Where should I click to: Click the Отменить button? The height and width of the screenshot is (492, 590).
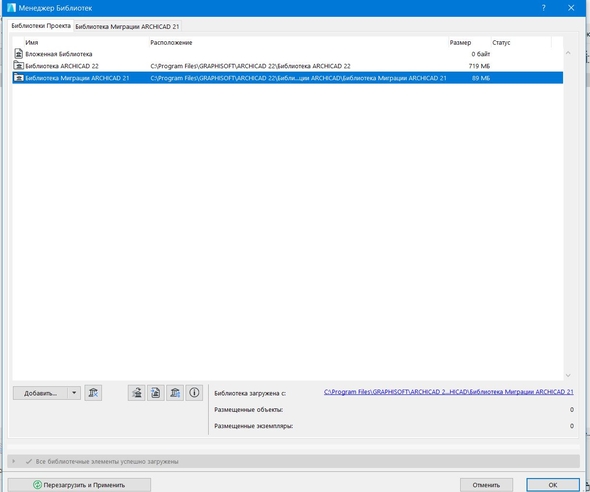pyautogui.click(x=486, y=485)
